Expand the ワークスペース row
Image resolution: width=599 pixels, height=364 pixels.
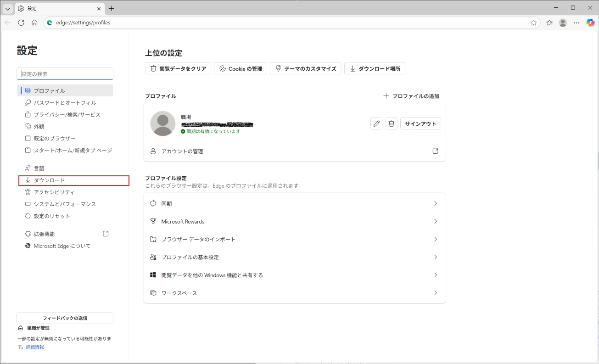click(x=294, y=293)
